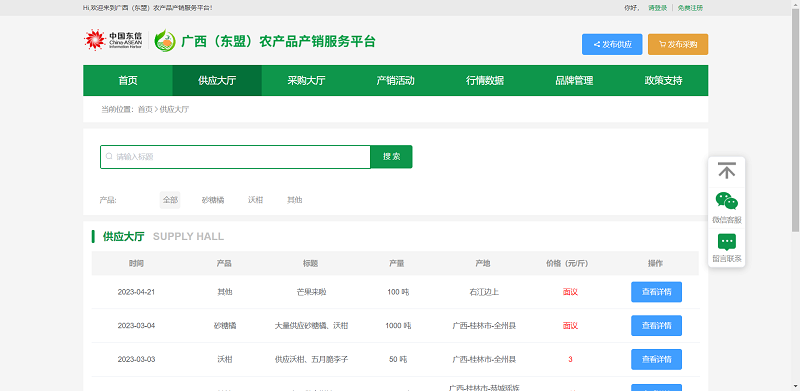
Task: Focus the title search input field
Action: [235, 157]
